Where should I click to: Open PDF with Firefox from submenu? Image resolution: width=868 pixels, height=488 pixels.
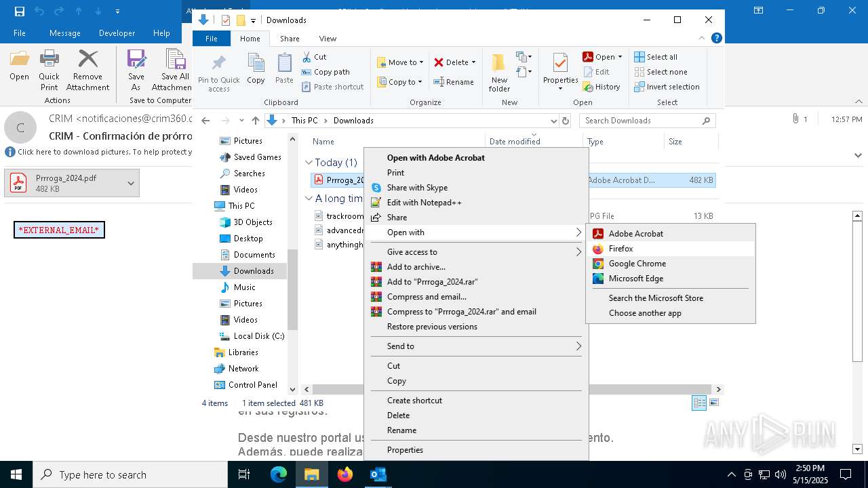click(670, 249)
